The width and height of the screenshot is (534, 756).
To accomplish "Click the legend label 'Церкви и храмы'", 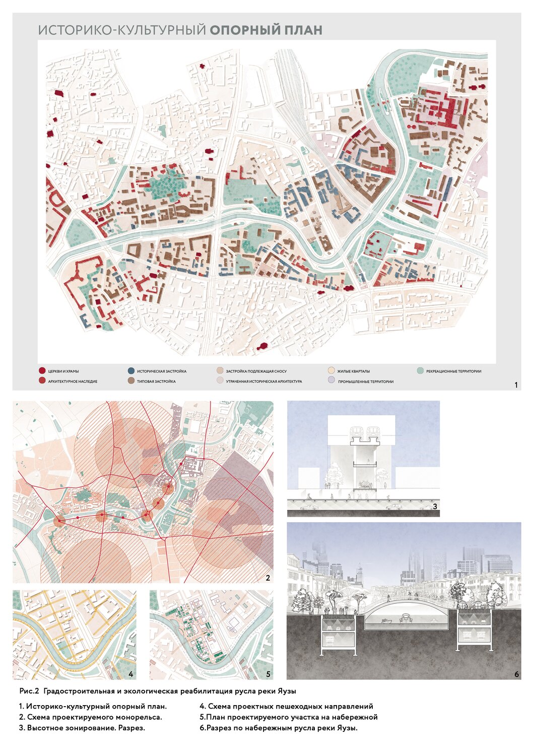I will click(x=63, y=371).
